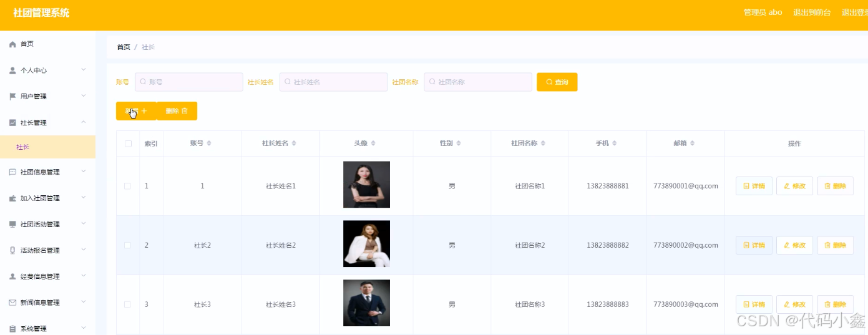868x335 pixels.
Task: Click the chart icon for 社长管理
Action: point(12,123)
